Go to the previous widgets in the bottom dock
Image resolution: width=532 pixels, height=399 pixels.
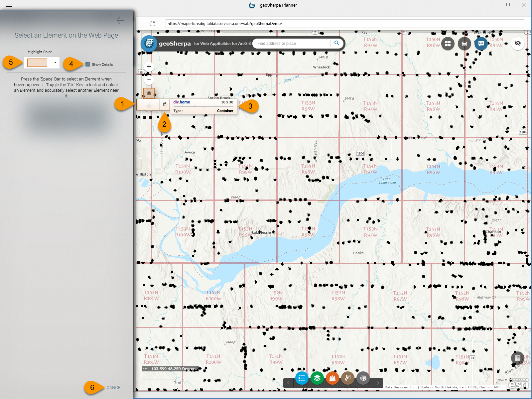click(x=288, y=383)
